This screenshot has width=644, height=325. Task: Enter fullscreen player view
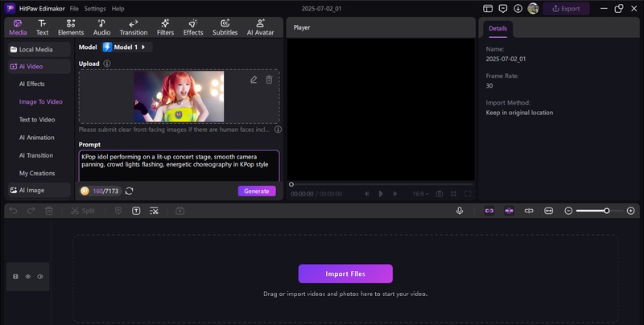(x=468, y=194)
